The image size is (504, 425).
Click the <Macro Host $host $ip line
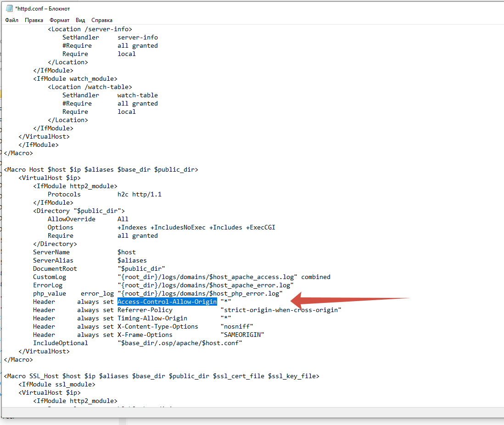tap(101, 170)
